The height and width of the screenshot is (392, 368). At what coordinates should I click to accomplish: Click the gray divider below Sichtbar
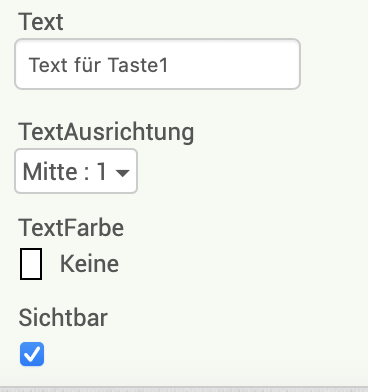click(184, 389)
